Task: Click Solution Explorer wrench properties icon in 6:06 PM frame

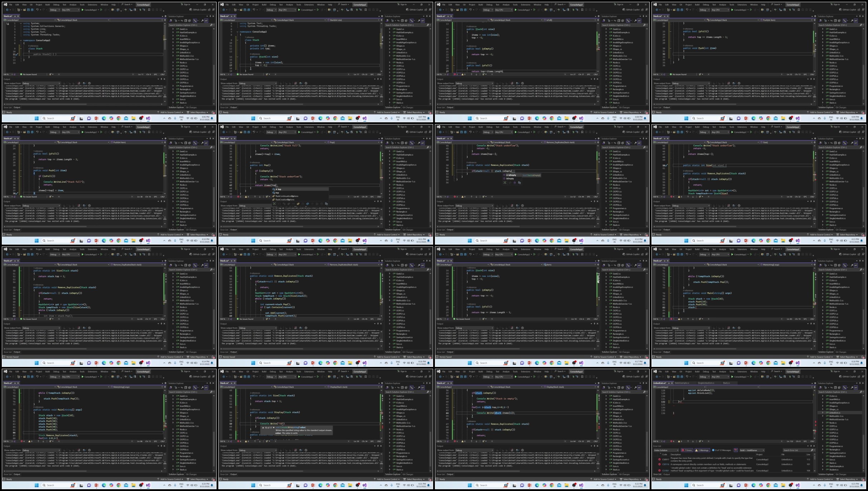Action: (x=202, y=21)
